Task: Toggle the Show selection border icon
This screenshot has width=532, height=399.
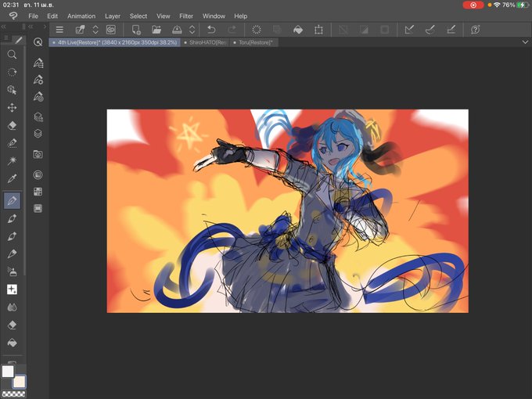Action: coord(384,30)
